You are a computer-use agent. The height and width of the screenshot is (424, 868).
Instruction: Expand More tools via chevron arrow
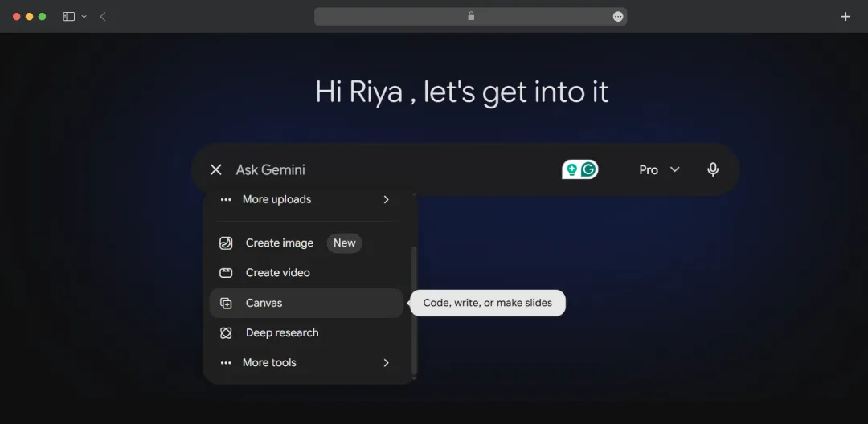pyautogui.click(x=387, y=363)
